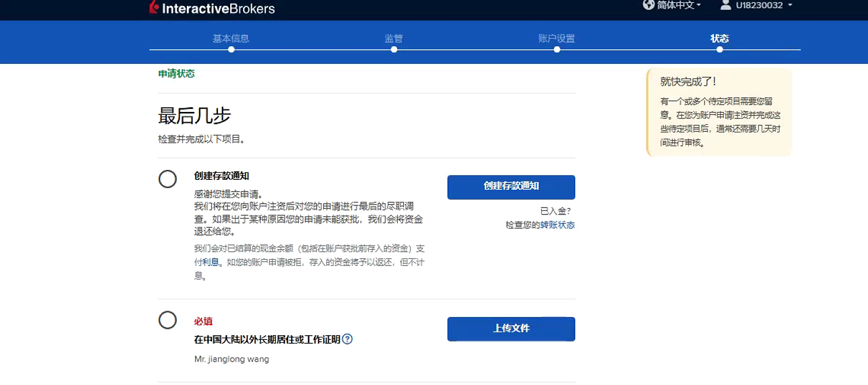Go to the 基本信息 step
868x385 pixels.
pos(231,39)
